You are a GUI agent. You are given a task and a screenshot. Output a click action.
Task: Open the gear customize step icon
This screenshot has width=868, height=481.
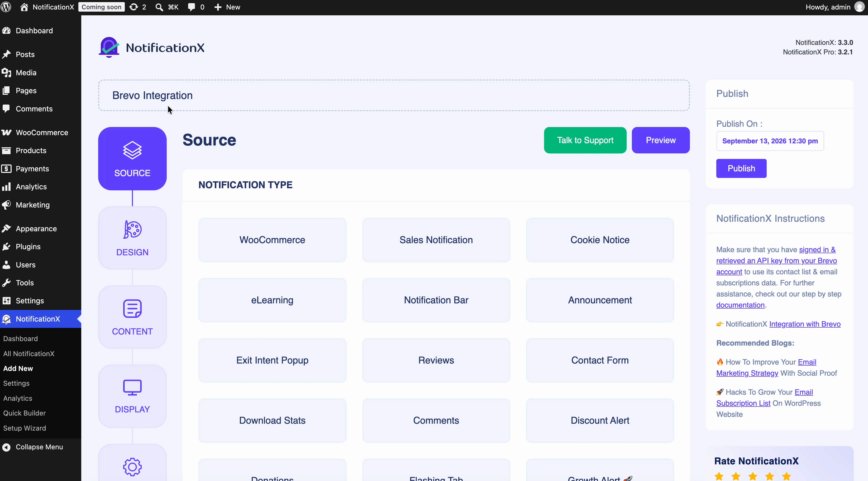pos(132,467)
